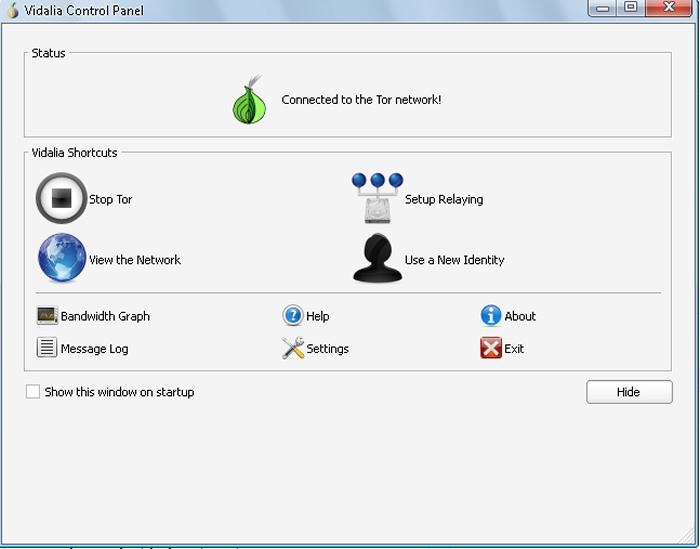Click the green Tor onion status icon
Screen dimensions: 700x549
click(249, 100)
